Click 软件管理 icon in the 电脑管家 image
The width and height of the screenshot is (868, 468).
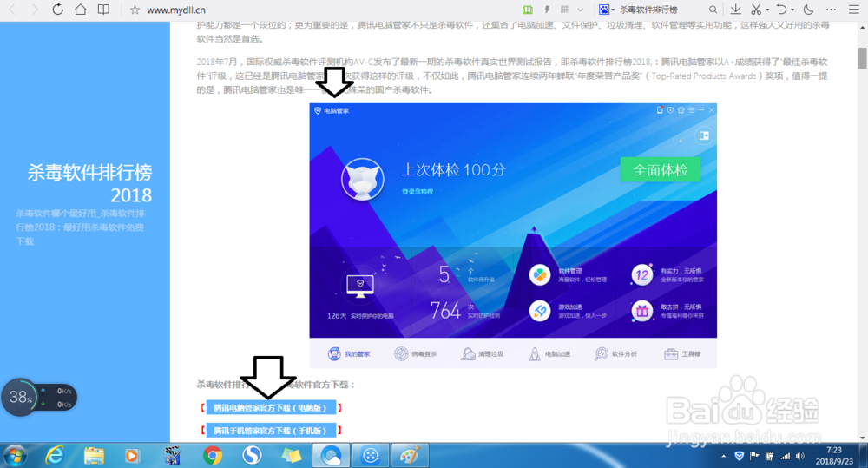click(540, 275)
